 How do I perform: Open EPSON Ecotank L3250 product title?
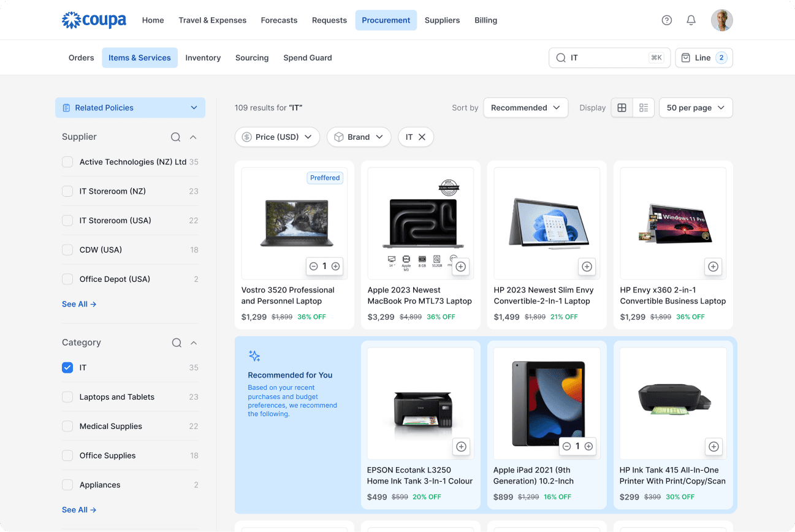tap(420, 476)
